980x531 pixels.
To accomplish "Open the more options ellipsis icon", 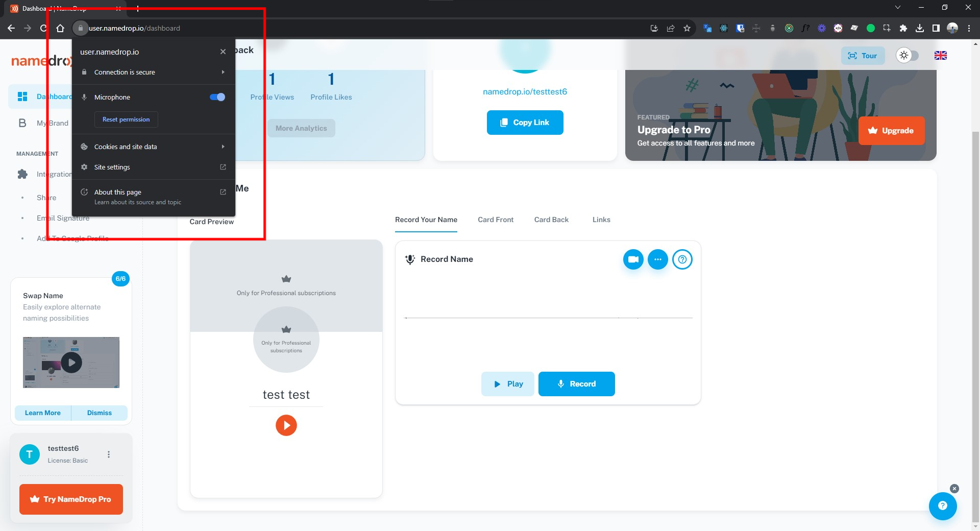I will coord(658,259).
